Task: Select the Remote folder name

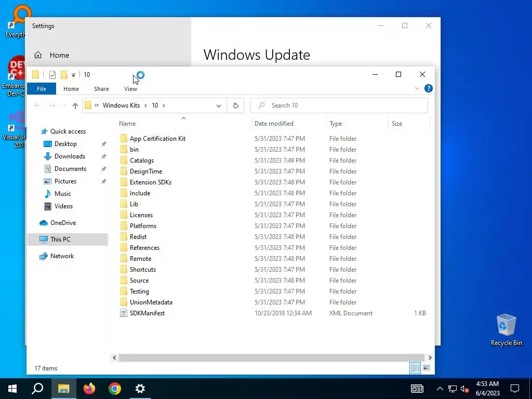Action: click(x=140, y=259)
